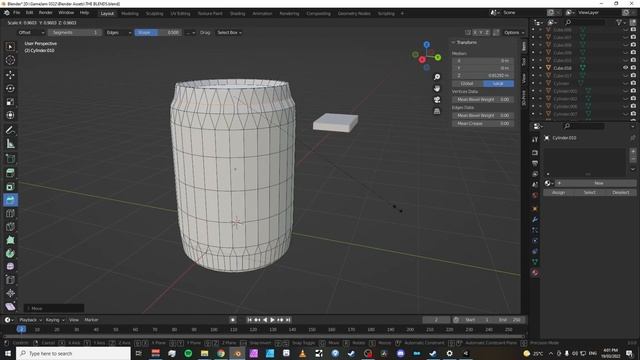This screenshot has width=640, height=360.
Task: Open the Marker menu in timeline
Action: (91, 320)
